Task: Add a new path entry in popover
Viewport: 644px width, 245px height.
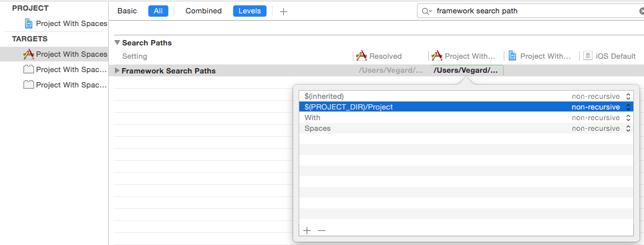Action: click(307, 230)
